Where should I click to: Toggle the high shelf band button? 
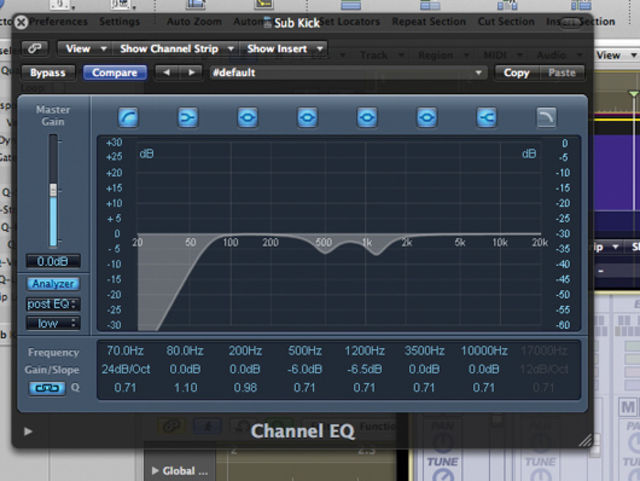[x=487, y=118]
